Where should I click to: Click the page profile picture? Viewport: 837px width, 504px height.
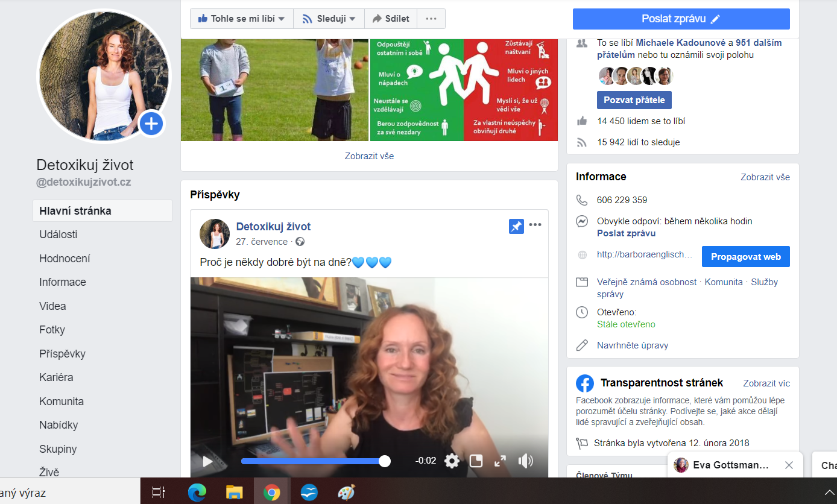point(104,77)
